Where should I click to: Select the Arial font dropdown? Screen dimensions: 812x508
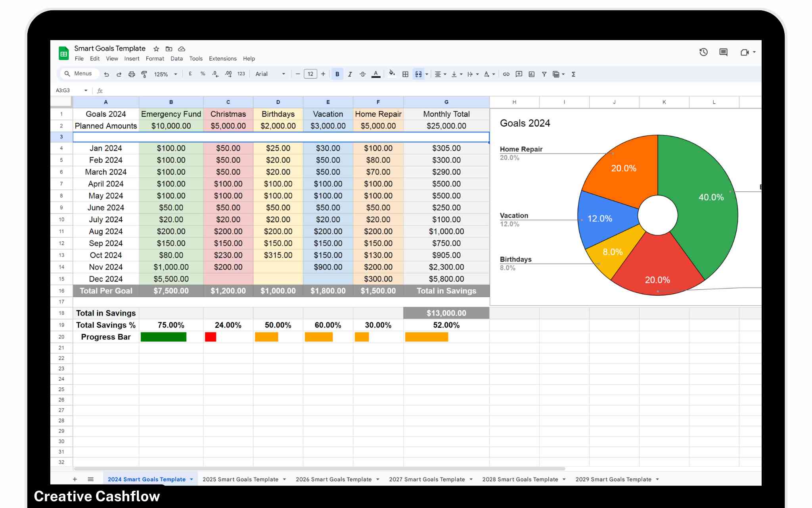pyautogui.click(x=270, y=74)
